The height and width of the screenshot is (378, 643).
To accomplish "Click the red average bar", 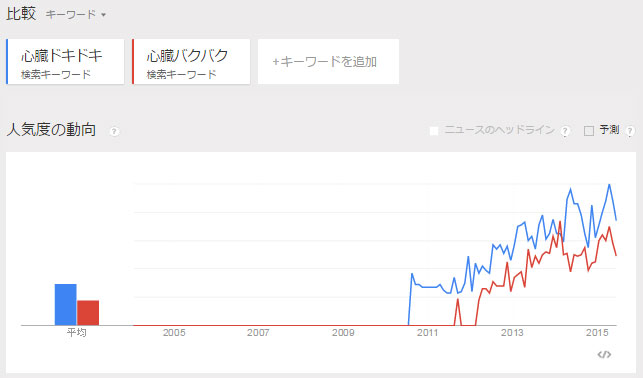I will pyautogui.click(x=88, y=313).
